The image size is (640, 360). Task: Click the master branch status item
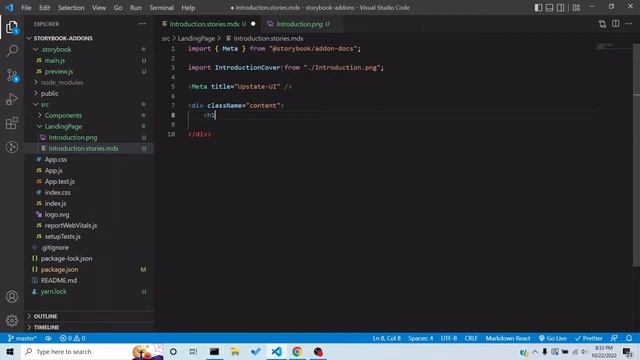tap(22, 338)
